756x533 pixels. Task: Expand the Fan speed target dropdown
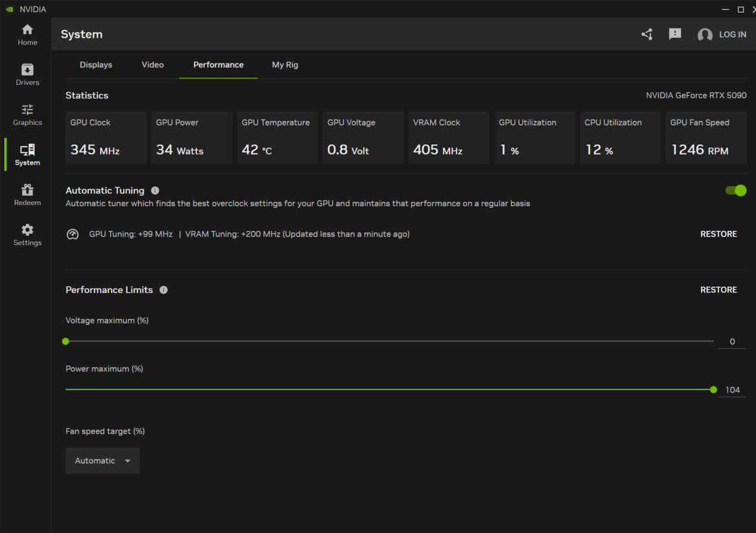click(x=103, y=461)
